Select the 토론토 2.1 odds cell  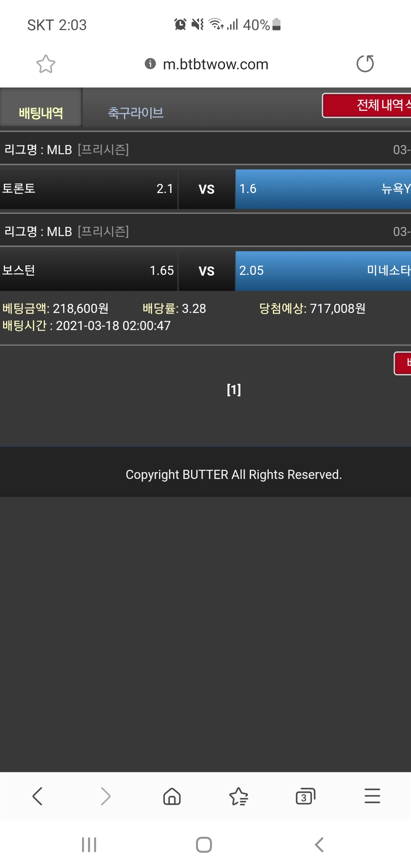tap(89, 189)
